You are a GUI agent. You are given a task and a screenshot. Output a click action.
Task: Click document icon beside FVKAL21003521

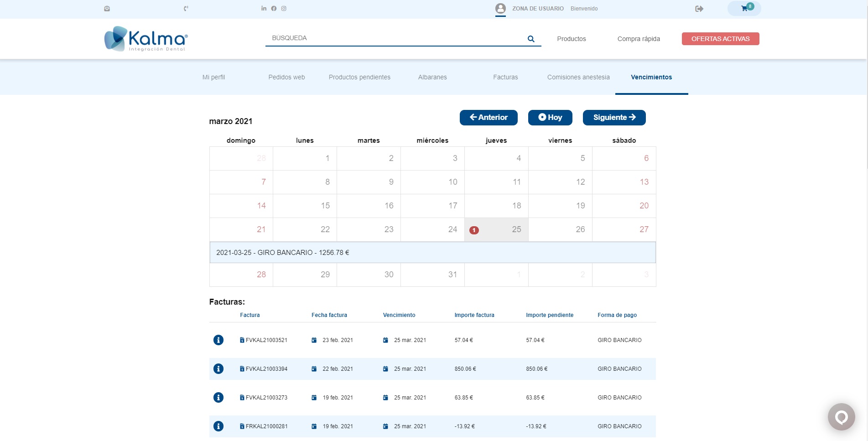[x=242, y=340]
